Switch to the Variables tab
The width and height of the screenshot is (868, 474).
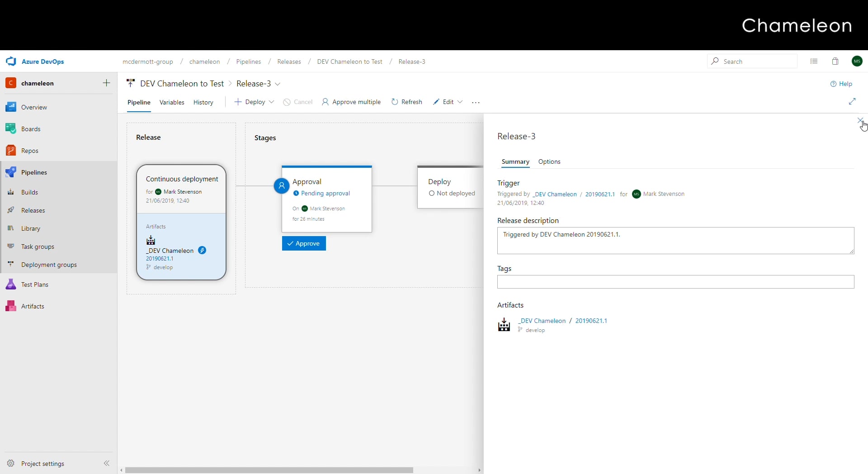pos(172,102)
